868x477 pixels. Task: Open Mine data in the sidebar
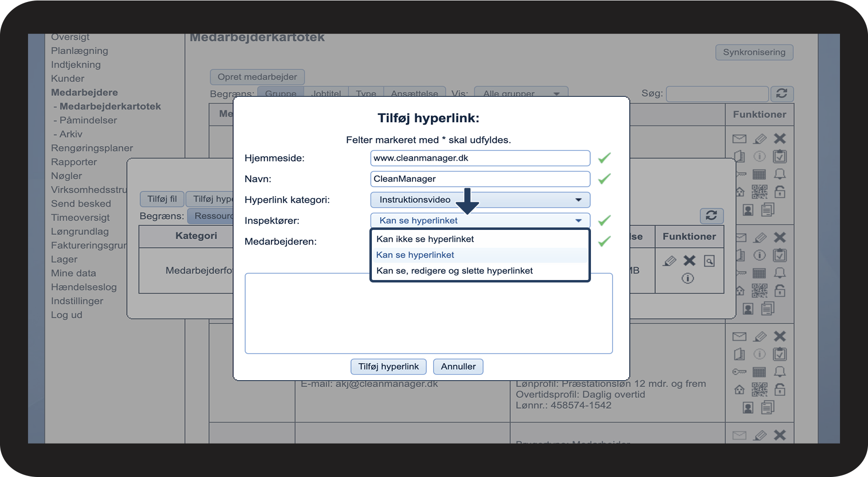(x=74, y=273)
